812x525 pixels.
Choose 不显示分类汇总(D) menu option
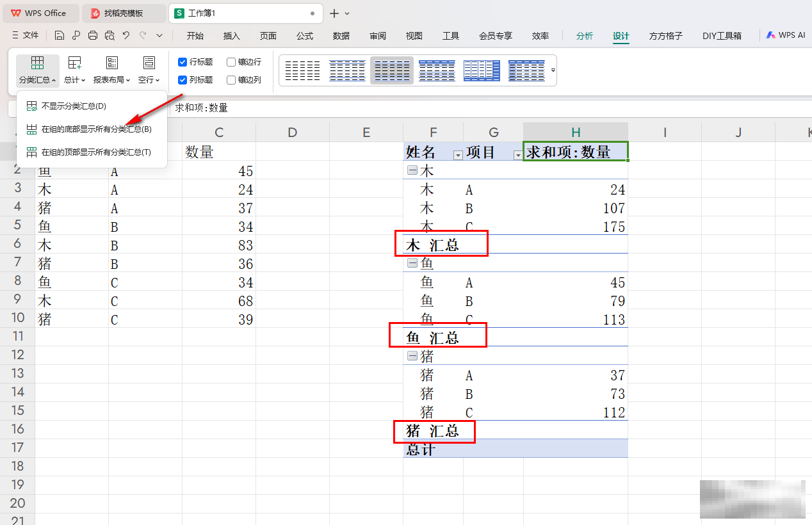(92, 106)
